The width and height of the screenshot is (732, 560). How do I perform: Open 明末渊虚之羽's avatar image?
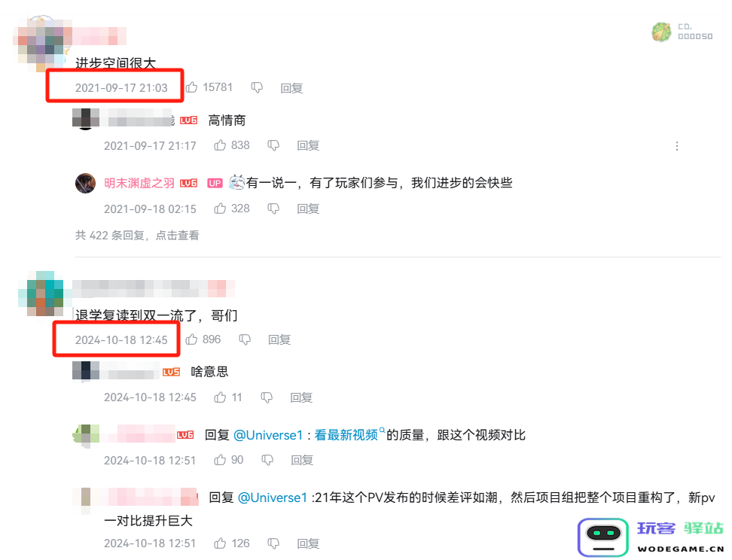pos(85,183)
